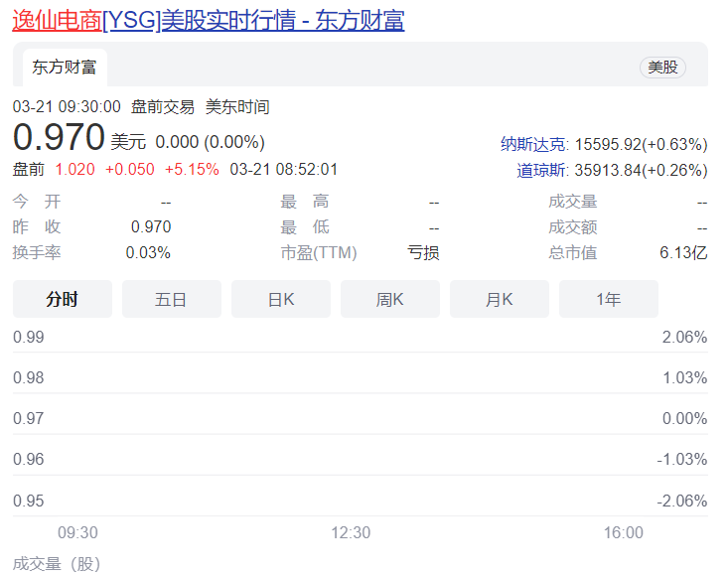This screenshot has width=728, height=576.
Task: Click the 2.06% percent axis label
Action: 684,337
